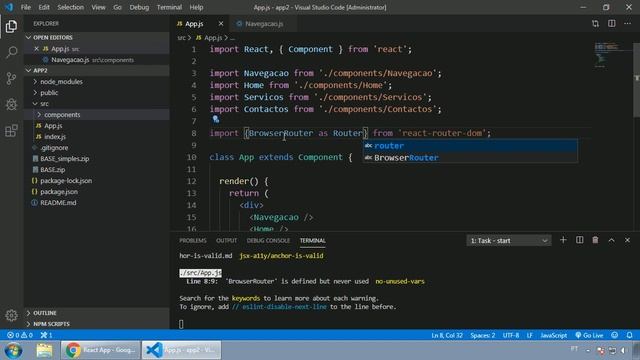Click ./src/App.js link in terminal output
640x360 pixels.
click(x=200, y=273)
